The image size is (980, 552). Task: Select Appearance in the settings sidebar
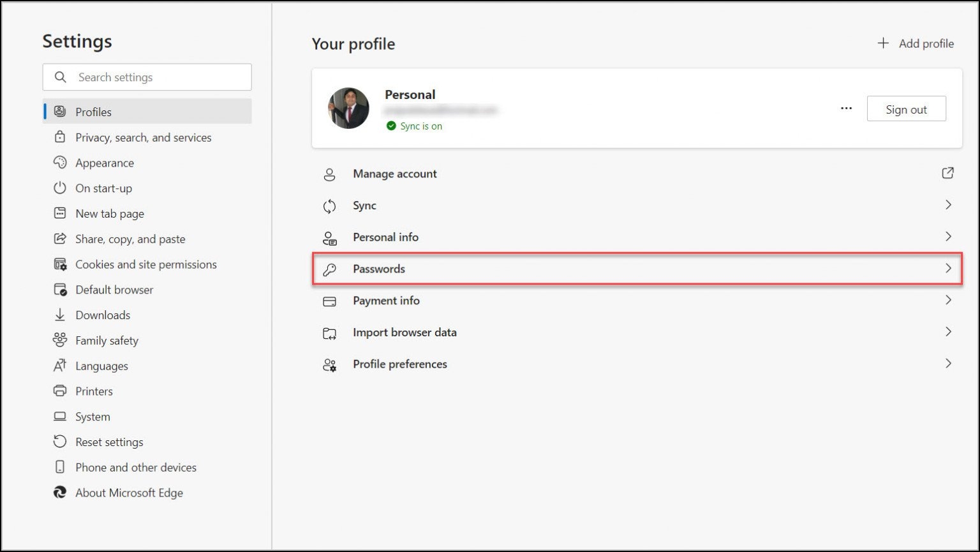point(105,163)
